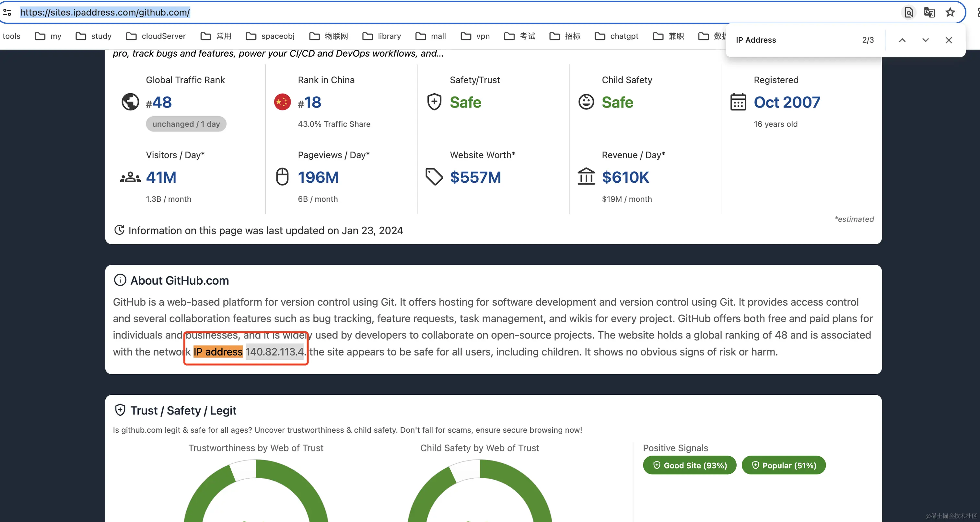980x522 pixels.
Task: Click the calendar Registered icon
Action: pyautogui.click(x=738, y=102)
